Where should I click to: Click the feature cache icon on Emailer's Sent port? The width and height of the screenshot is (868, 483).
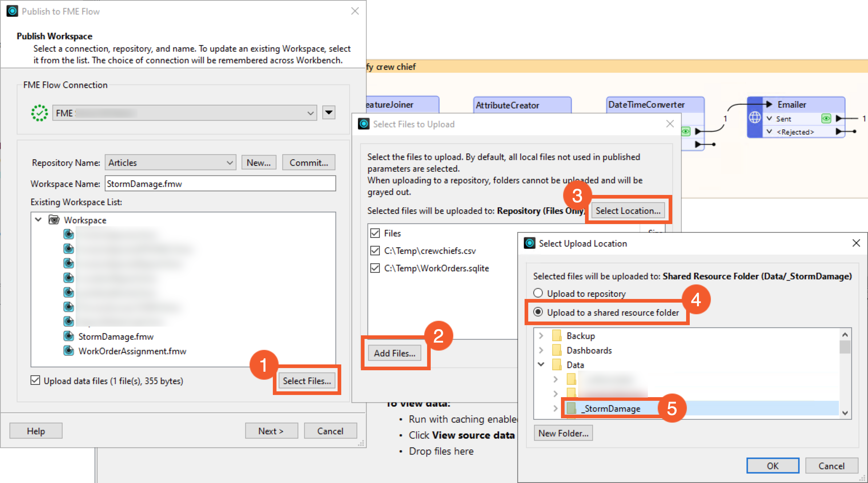(x=827, y=118)
